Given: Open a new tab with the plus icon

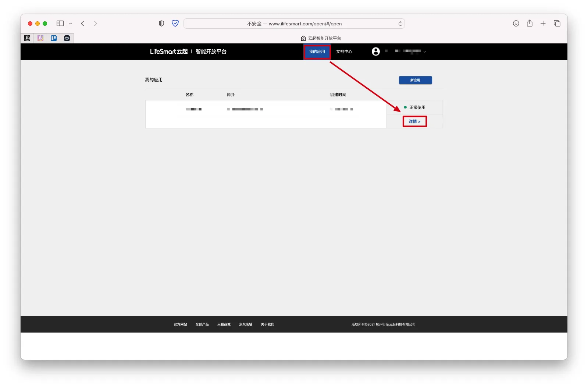Looking at the screenshot, I should (543, 24).
